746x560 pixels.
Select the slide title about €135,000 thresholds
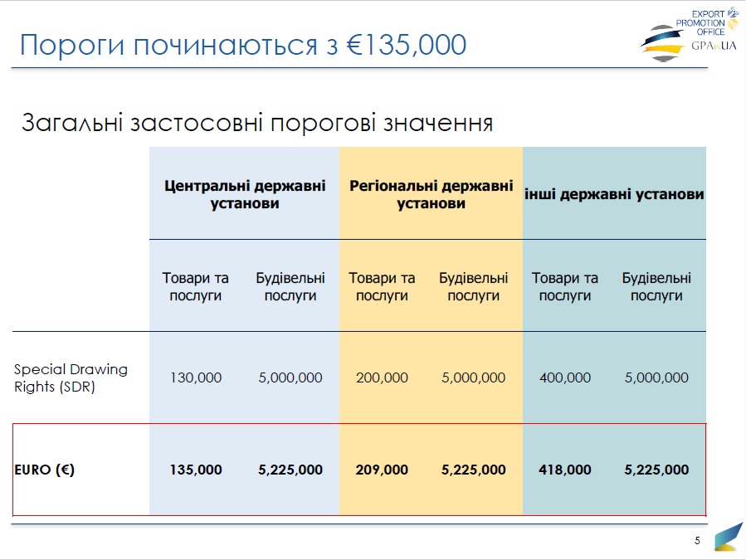[242, 45]
